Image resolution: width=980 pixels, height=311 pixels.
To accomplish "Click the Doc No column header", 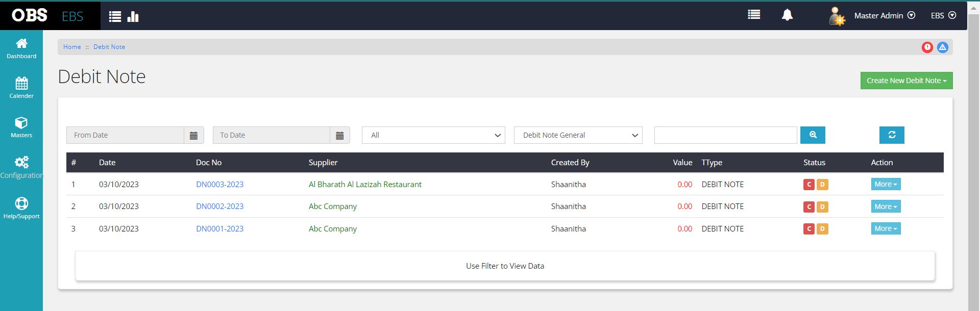I will pos(209,163).
